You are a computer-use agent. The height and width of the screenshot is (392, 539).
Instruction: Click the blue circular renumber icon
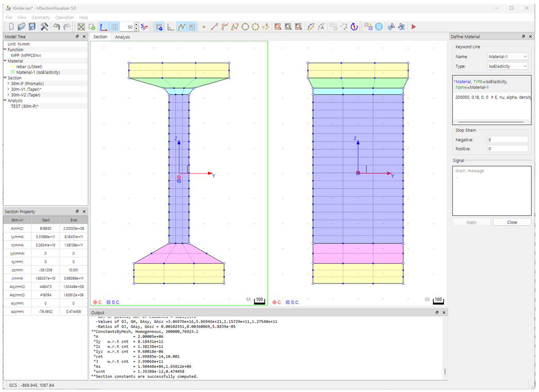click(354, 27)
